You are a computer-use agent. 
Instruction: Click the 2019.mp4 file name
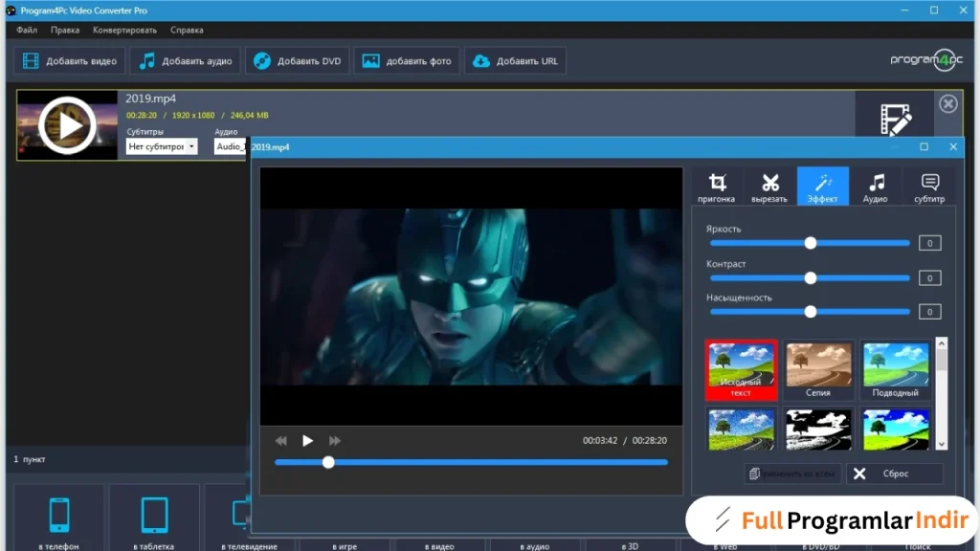(x=150, y=99)
